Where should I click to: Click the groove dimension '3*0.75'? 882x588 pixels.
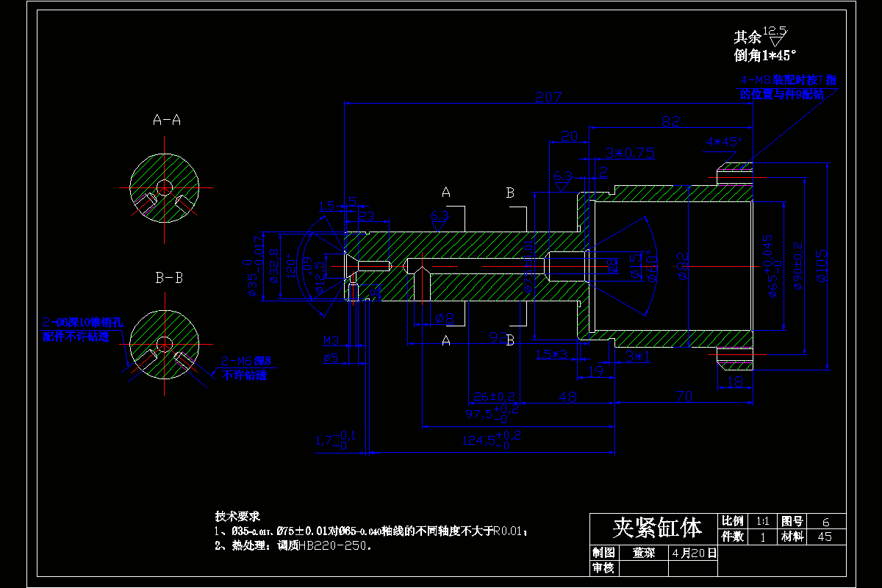(x=630, y=153)
